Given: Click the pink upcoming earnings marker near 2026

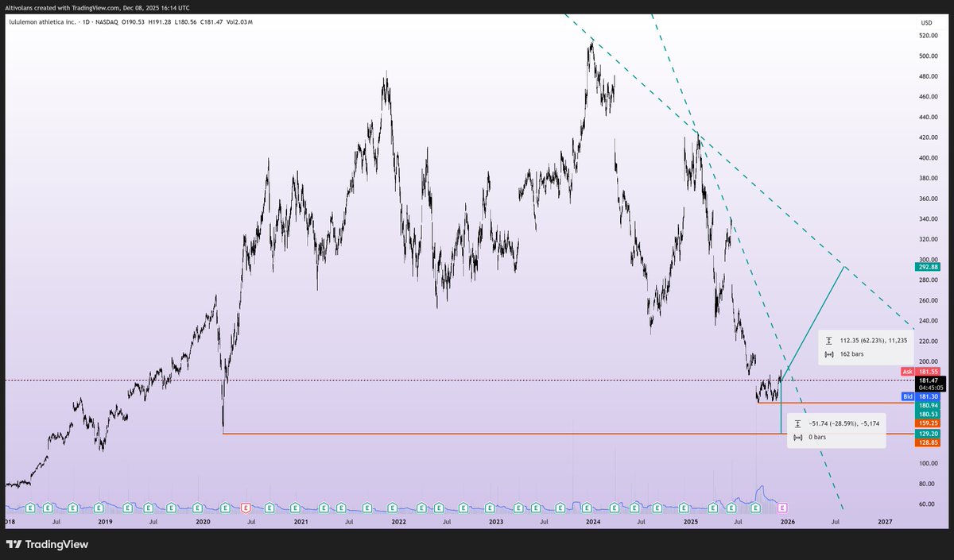Looking at the screenshot, I should coord(782,508).
